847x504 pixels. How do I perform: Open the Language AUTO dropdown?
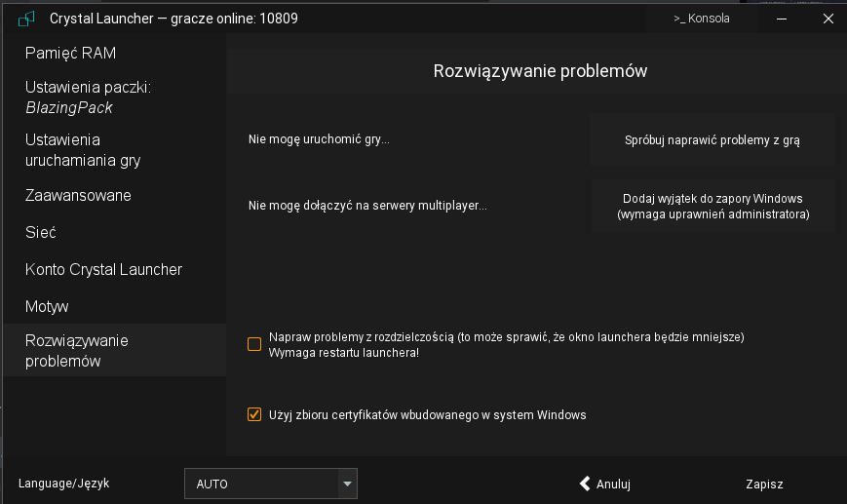[261, 484]
